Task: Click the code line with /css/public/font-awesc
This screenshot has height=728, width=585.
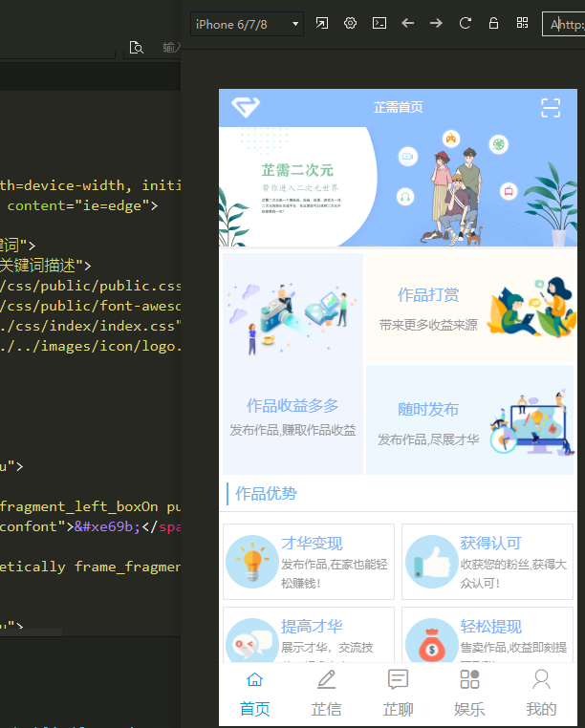Action: pos(91,306)
